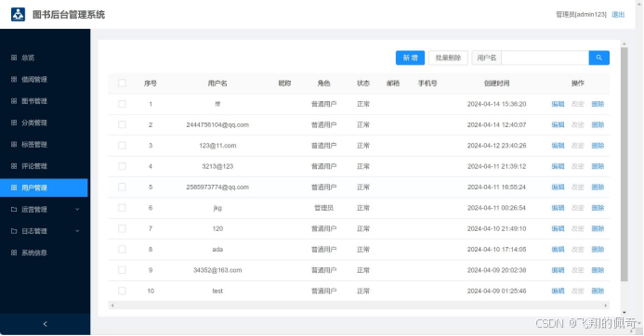Click the 角色 column header
Viewport: 644px width, 336px height.
[323, 83]
